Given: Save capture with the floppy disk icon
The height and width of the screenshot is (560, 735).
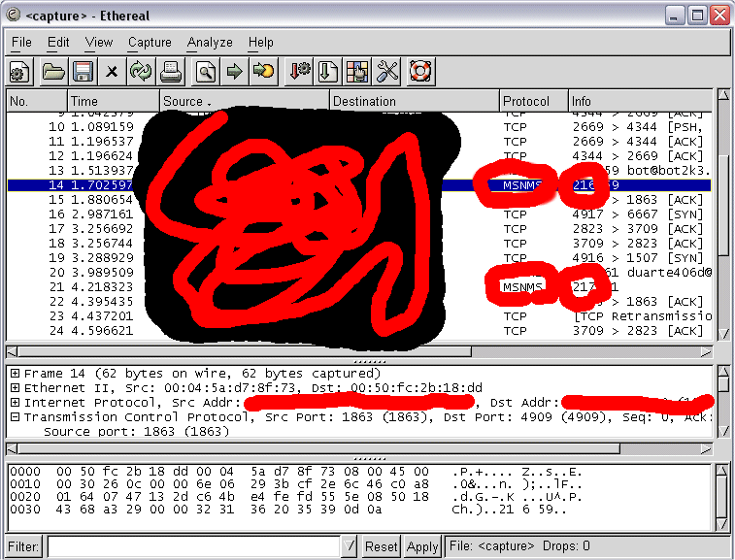Looking at the screenshot, I should tap(82, 71).
